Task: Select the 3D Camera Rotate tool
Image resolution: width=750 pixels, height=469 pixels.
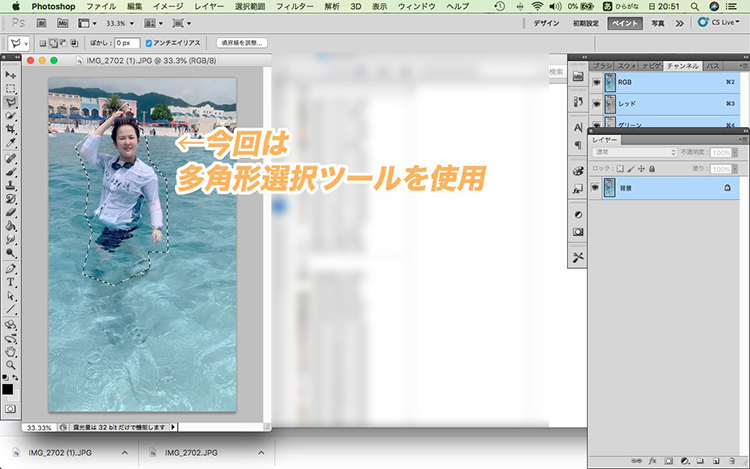Action: (x=11, y=338)
